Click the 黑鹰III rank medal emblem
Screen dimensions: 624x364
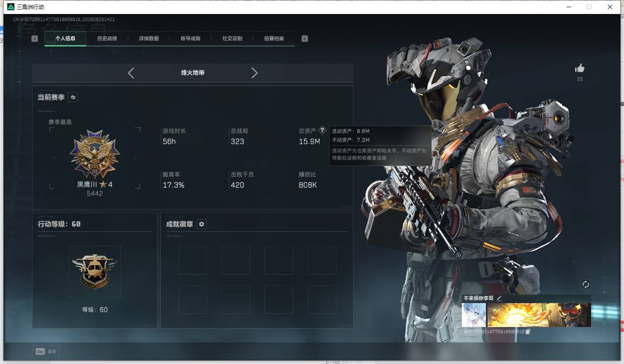pos(95,155)
